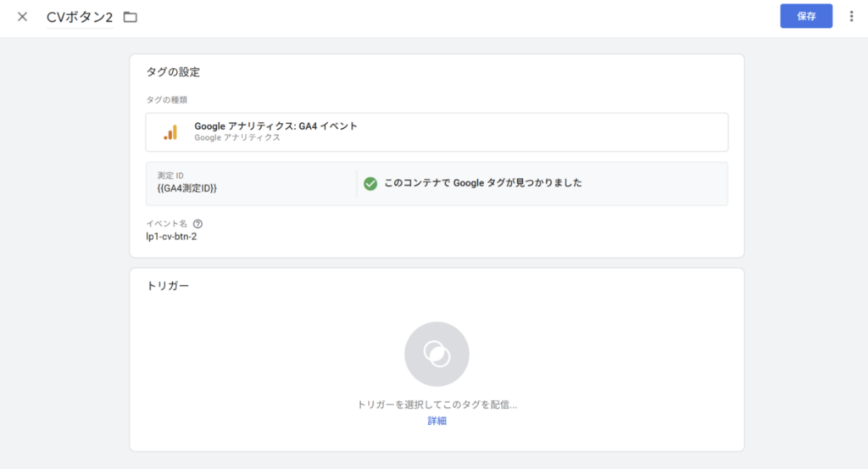Click the event name lp1-cv-btn-2
The width and height of the screenshot is (868, 469).
[171, 237]
